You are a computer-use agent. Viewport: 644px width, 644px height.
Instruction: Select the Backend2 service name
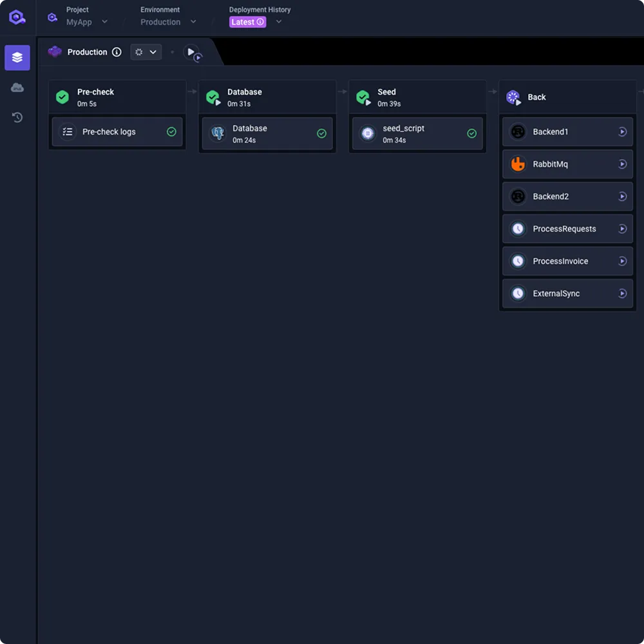coord(551,196)
